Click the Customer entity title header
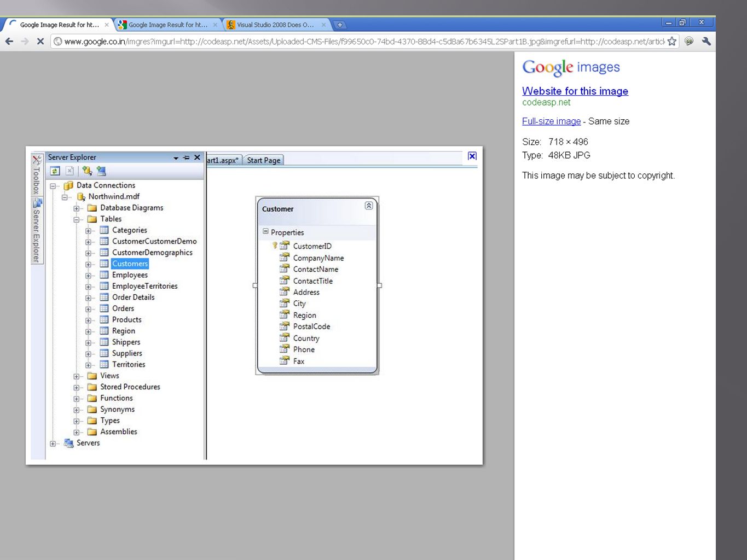This screenshot has width=747, height=560. (277, 209)
